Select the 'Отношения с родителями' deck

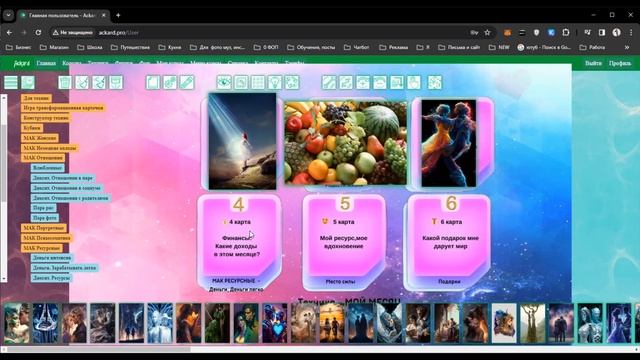[70, 198]
